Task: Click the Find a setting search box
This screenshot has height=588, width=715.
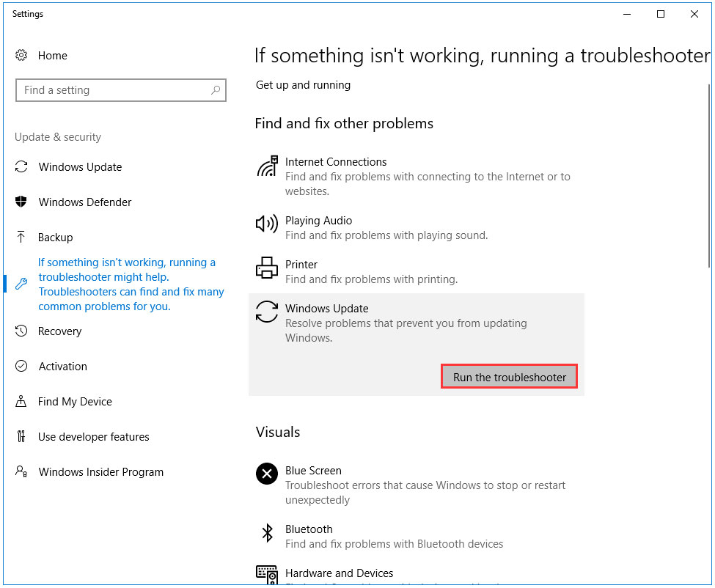Action: pyautogui.click(x=121, y=89)
